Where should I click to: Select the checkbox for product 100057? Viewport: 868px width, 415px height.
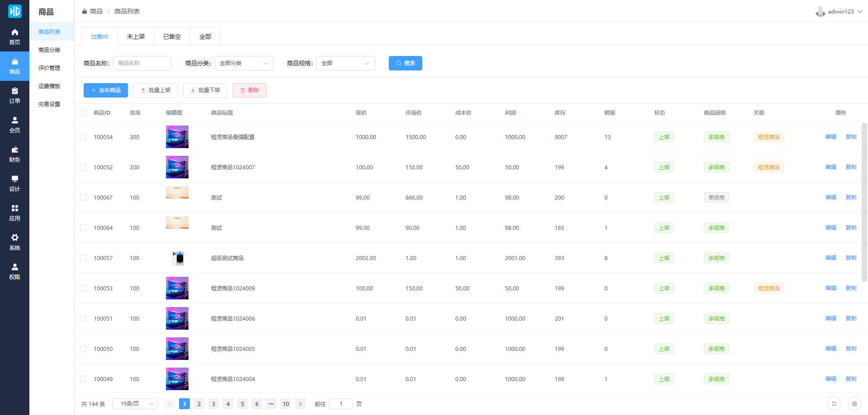click(x=83, y=258)
